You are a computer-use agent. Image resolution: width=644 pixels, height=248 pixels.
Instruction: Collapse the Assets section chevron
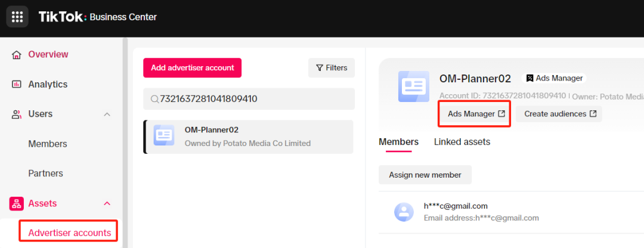[107, 204]
